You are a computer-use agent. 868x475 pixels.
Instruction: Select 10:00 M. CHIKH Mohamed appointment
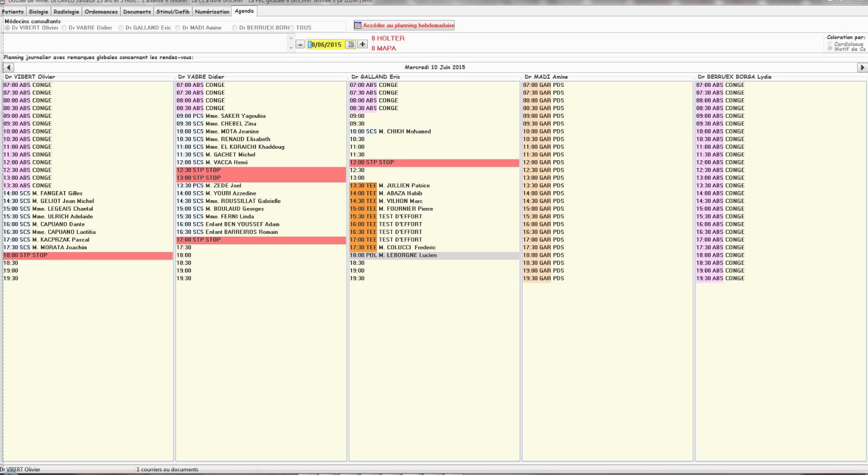coord(434,131)
